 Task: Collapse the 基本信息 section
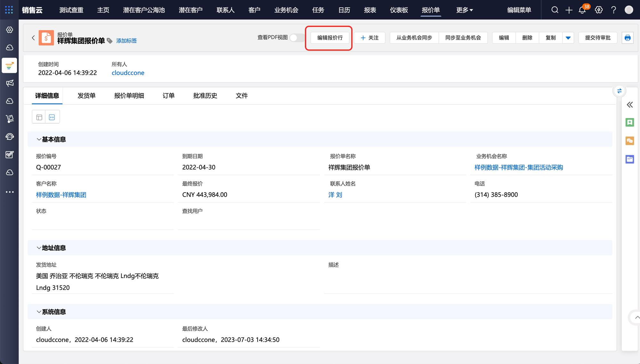39,139
